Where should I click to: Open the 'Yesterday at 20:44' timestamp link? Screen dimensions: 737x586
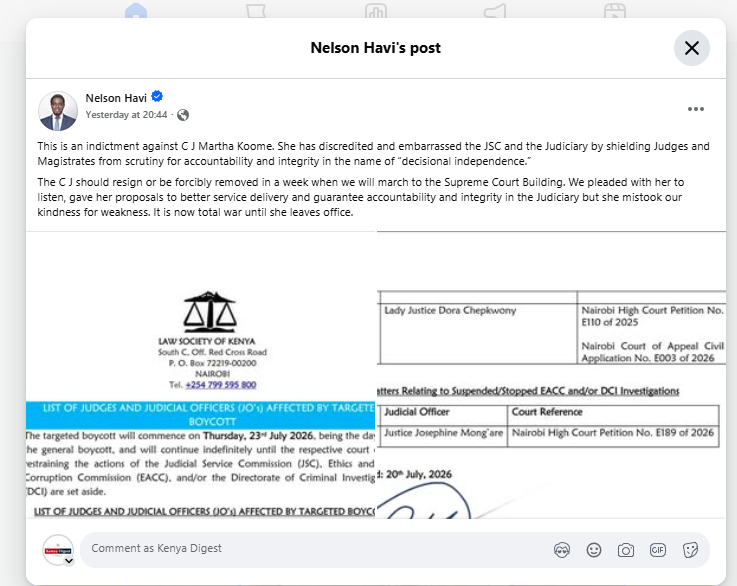point(126,115)
